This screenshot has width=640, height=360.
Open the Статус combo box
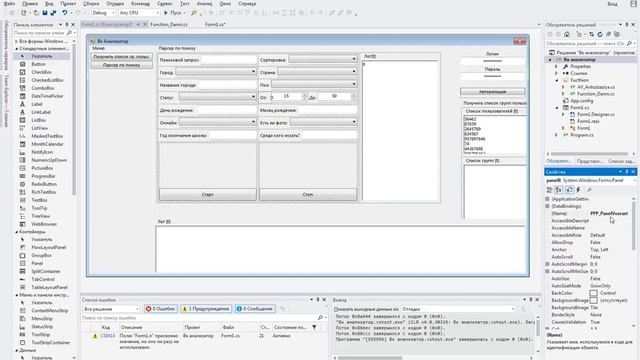218,97
